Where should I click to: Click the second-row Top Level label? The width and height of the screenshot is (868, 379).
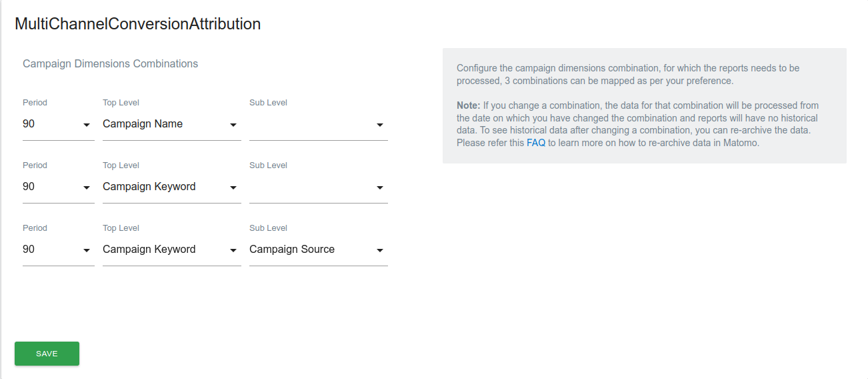click(121, 165)
